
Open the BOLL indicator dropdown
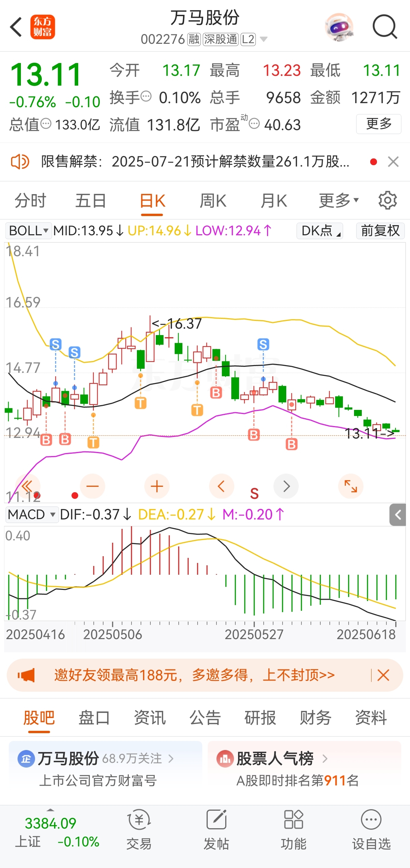pos(29,231)
